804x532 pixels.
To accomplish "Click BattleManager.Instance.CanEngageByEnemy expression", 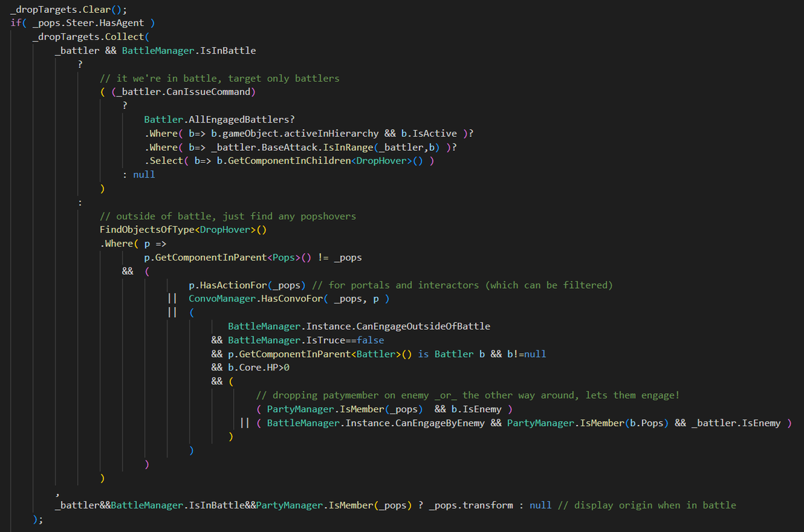I will click(376, 423).
